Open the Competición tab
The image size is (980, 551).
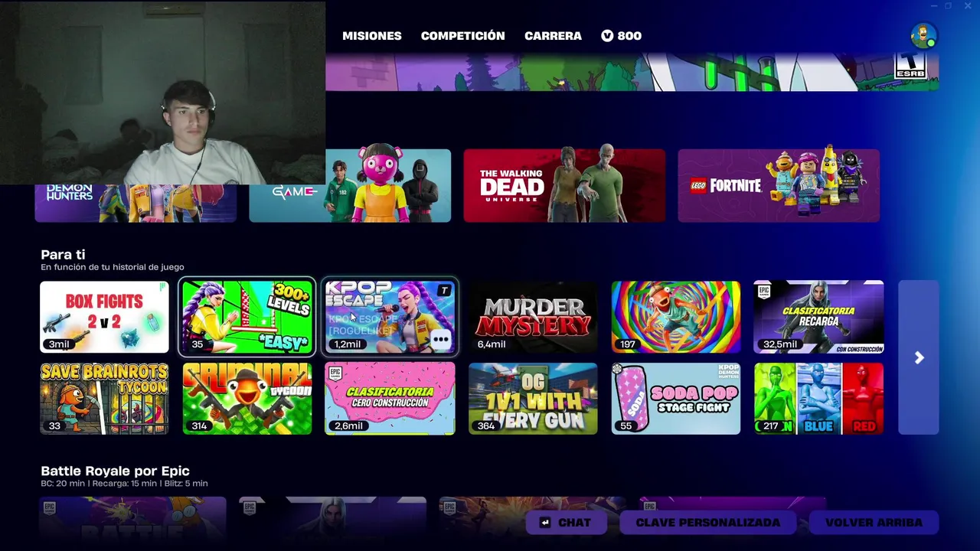pyautogui.click(x=462, y=36)
